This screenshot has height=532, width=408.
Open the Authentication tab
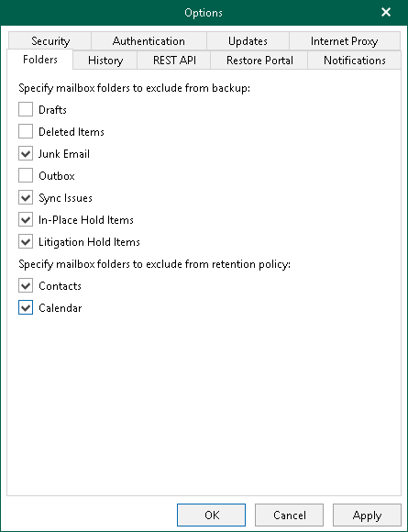149,41
